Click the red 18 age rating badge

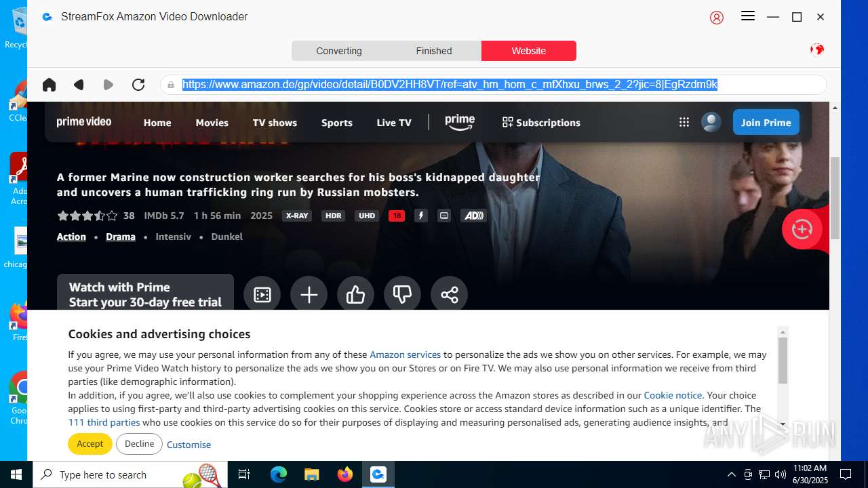tap(397, 216)
